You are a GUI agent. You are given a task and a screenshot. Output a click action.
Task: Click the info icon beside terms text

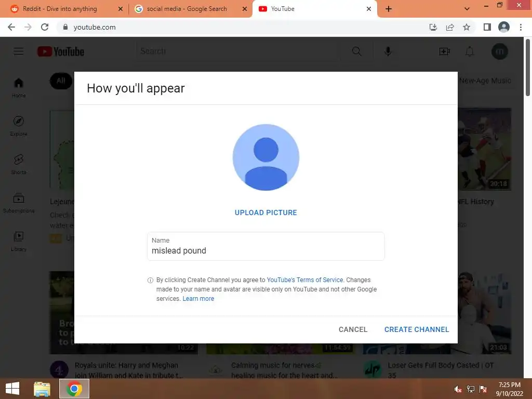coord(150,280)
